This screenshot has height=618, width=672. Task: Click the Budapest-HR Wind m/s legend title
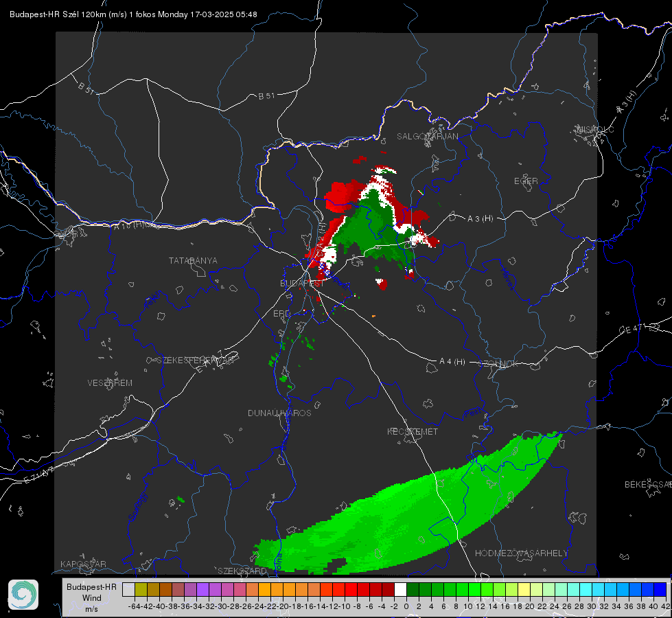coord(92,598)
